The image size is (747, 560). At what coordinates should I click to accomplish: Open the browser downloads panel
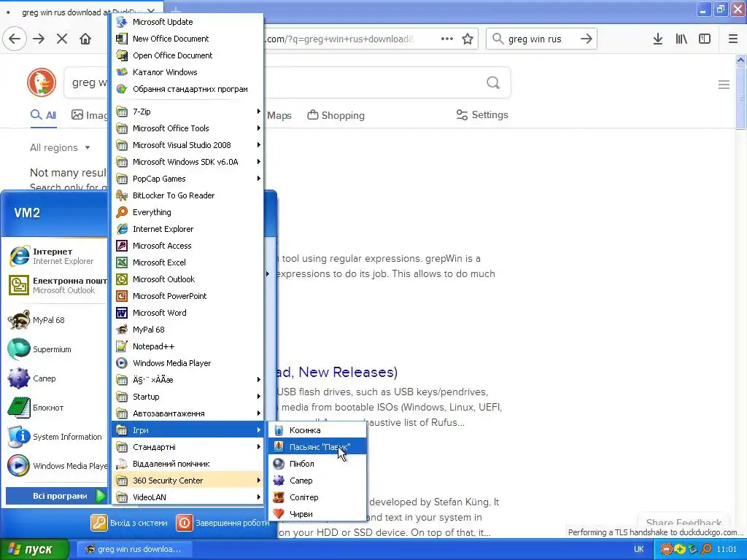point(658,39)
